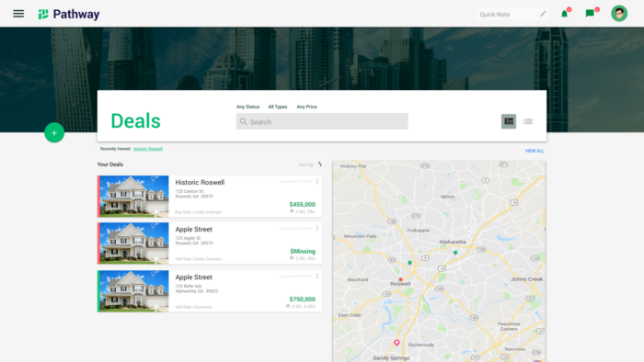Open the Sort by dropdown
Viewport: 644px width, 362px height.
pyautogui.click(x=306, y=164)
